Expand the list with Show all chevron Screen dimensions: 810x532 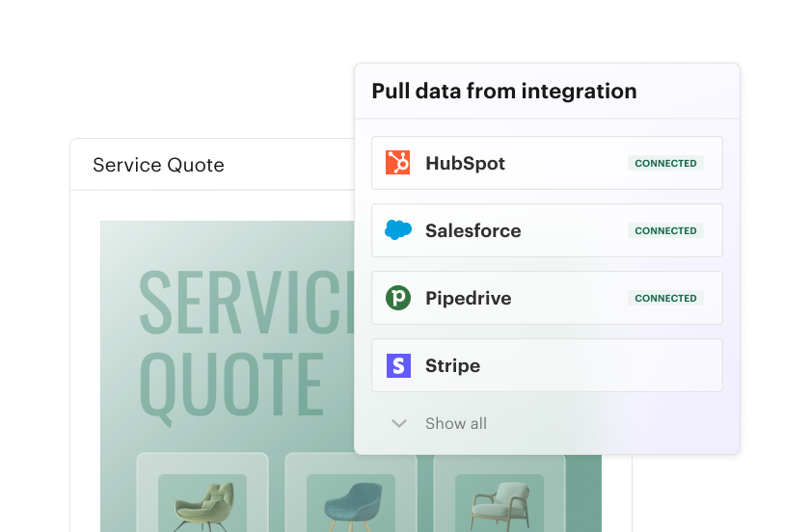(399, 423)
